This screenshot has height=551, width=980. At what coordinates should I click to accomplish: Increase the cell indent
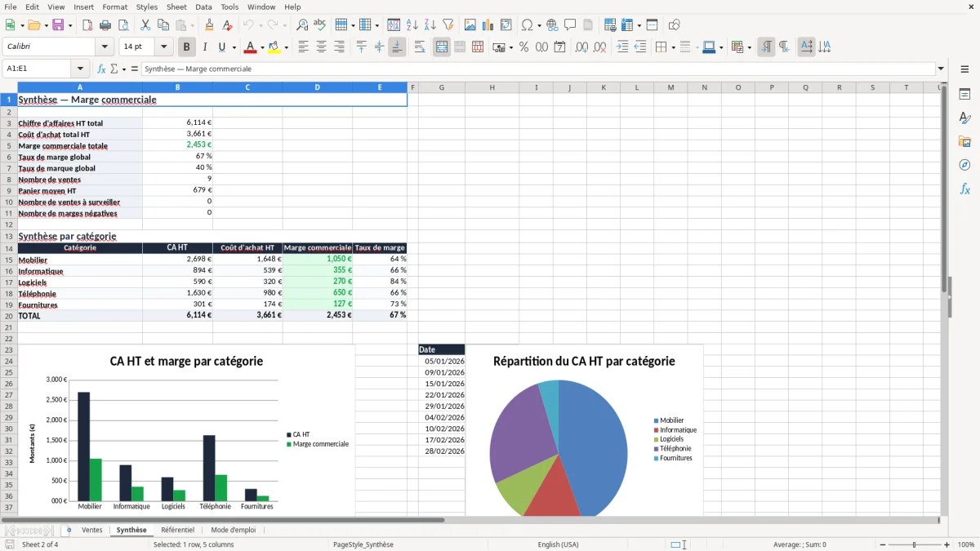point(622,47)
